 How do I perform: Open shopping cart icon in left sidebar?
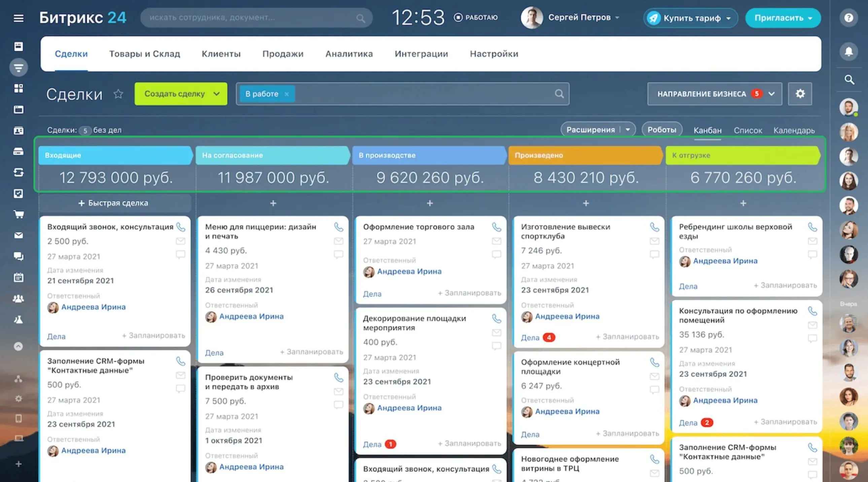tap(19, 214)
